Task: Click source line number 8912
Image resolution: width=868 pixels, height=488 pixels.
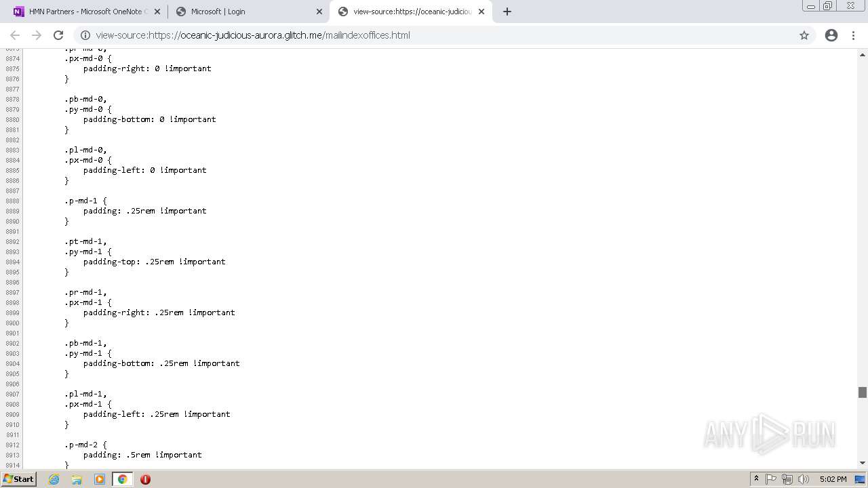Action: coord(12,445)
